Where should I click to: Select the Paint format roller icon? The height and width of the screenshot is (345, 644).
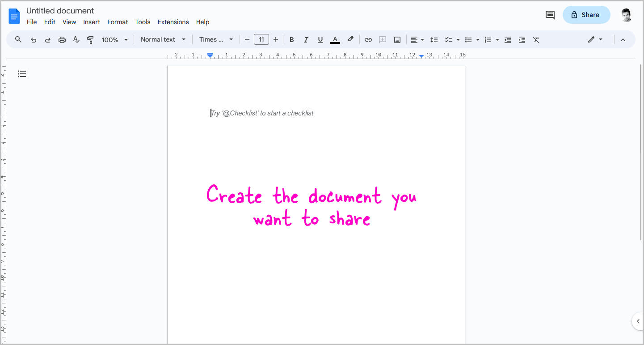(x=90, y=40)
